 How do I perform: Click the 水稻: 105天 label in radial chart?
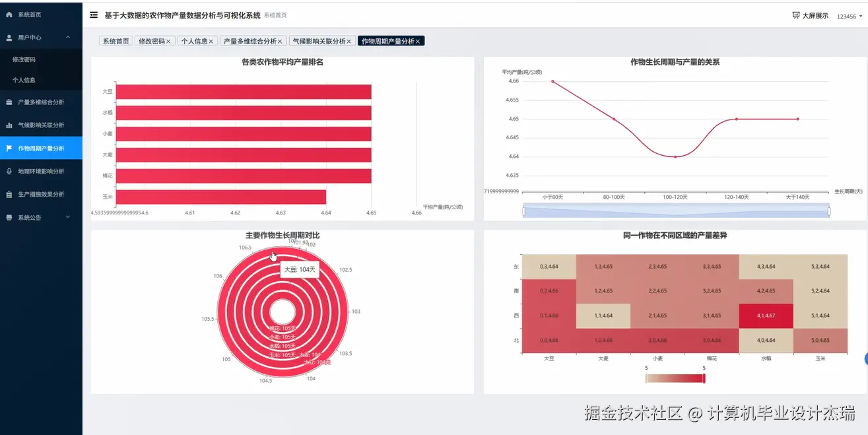tap(283, 346)
